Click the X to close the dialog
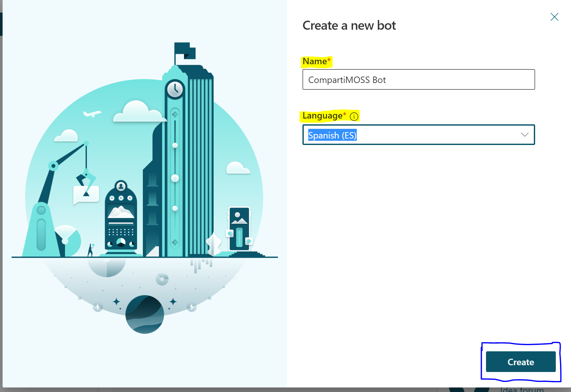This screenshot has width=571, height=392. click(x=555, y=17)
